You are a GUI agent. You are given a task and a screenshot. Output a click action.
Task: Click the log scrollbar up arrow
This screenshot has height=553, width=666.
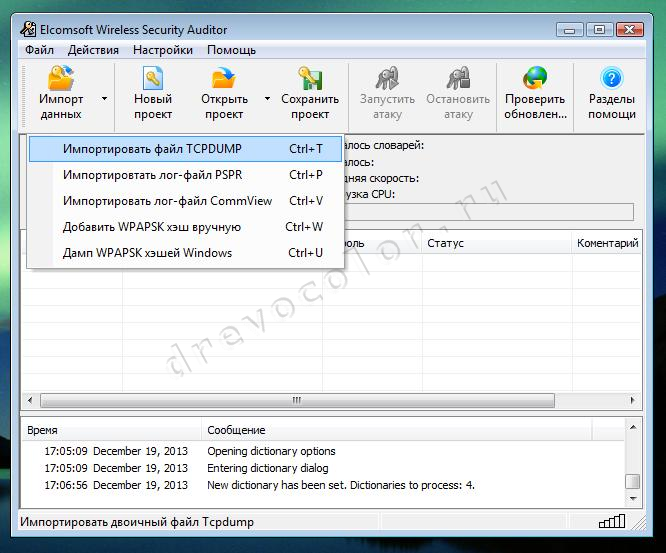[x=633, y=427]
